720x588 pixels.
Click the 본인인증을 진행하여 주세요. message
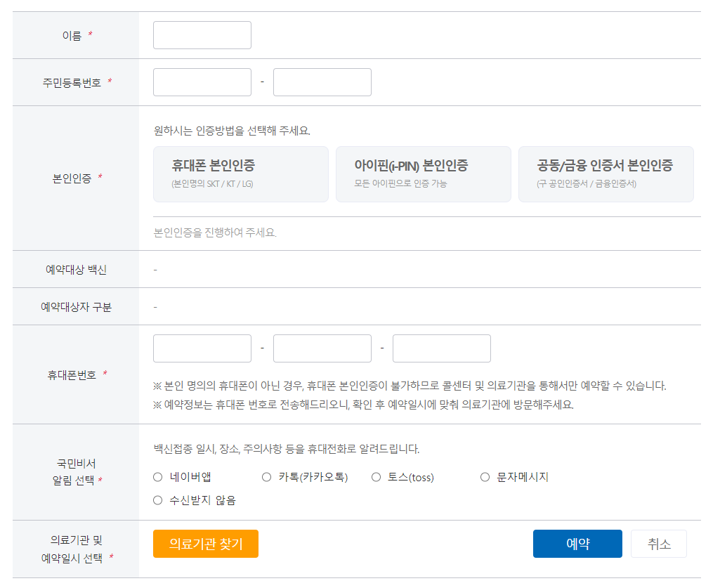pyautogui.click(x=215, y=233)
